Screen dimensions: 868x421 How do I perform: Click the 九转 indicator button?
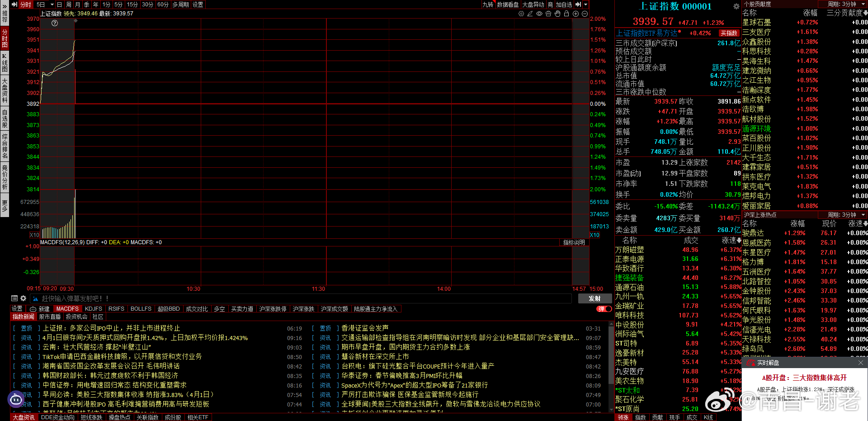click(488, 5)
